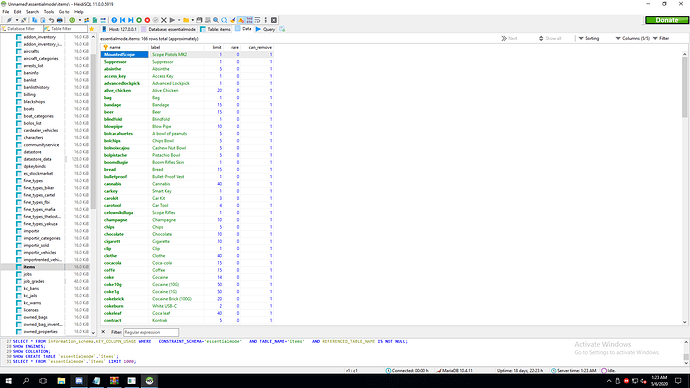Toggle the binary hex display icon
This screenshot has width=690, height=388.
(x=250, y=20)
